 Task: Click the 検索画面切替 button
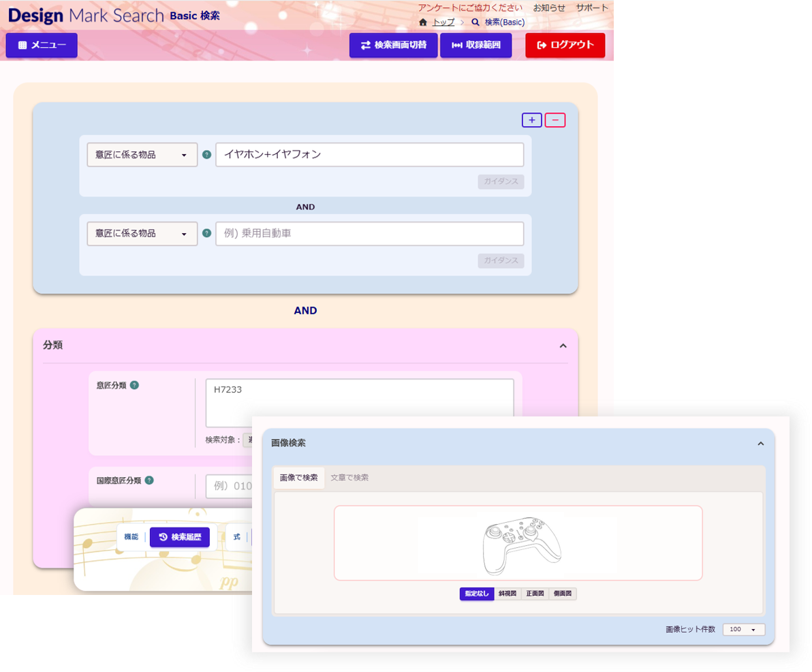click(x=394, y=45)
